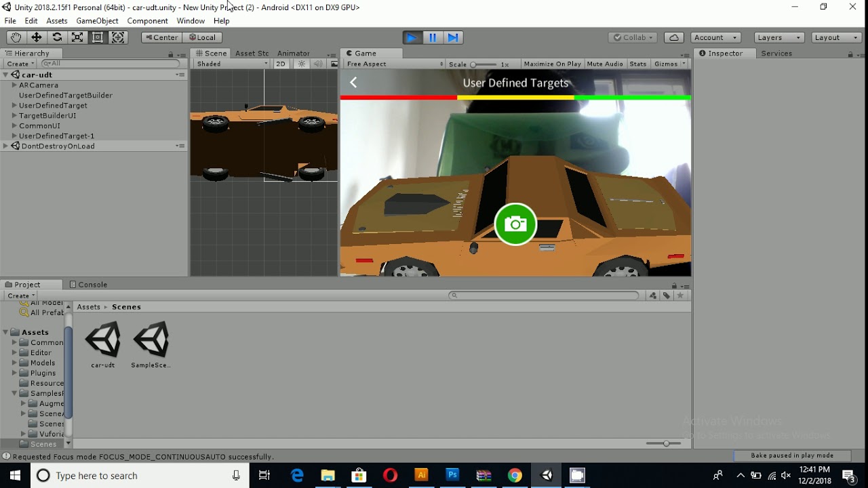Switch to the Animator tab

pos(294,54)
